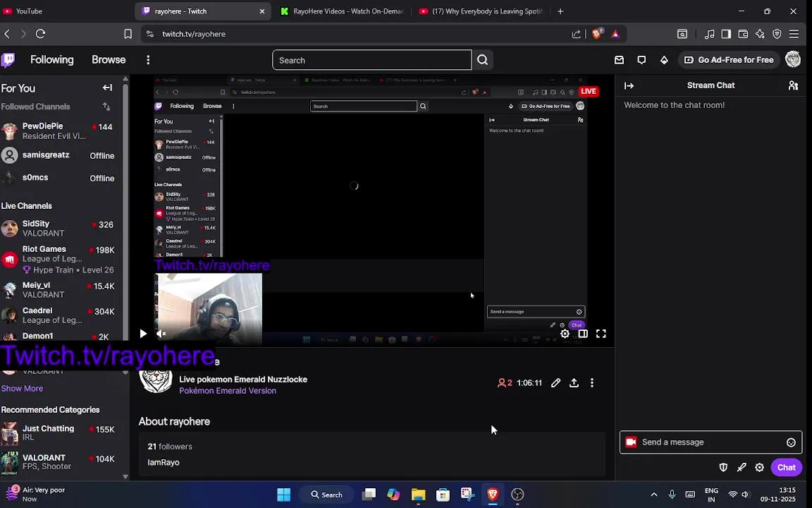
Task: Open OBS Studio from taskbar
Action: (517, 495)
